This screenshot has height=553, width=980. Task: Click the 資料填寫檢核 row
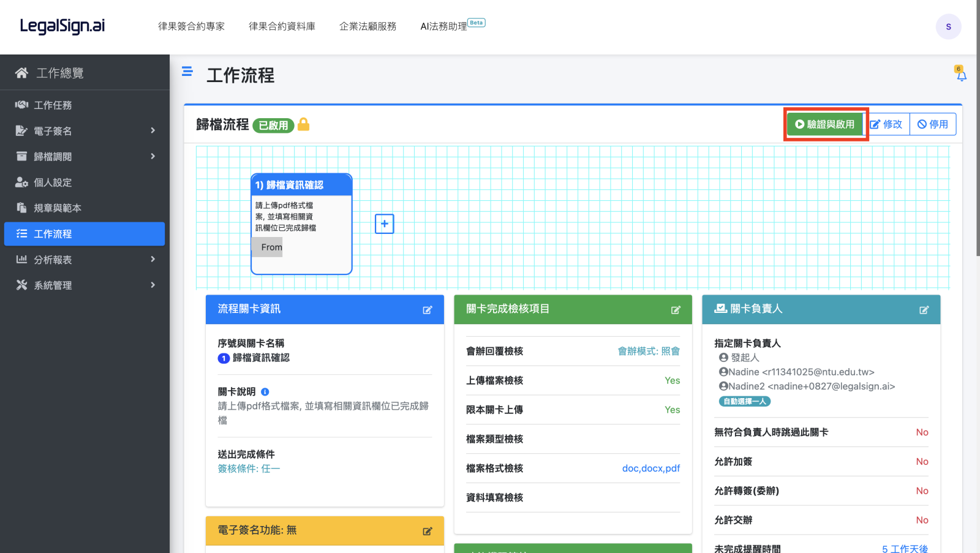(573, 498)
